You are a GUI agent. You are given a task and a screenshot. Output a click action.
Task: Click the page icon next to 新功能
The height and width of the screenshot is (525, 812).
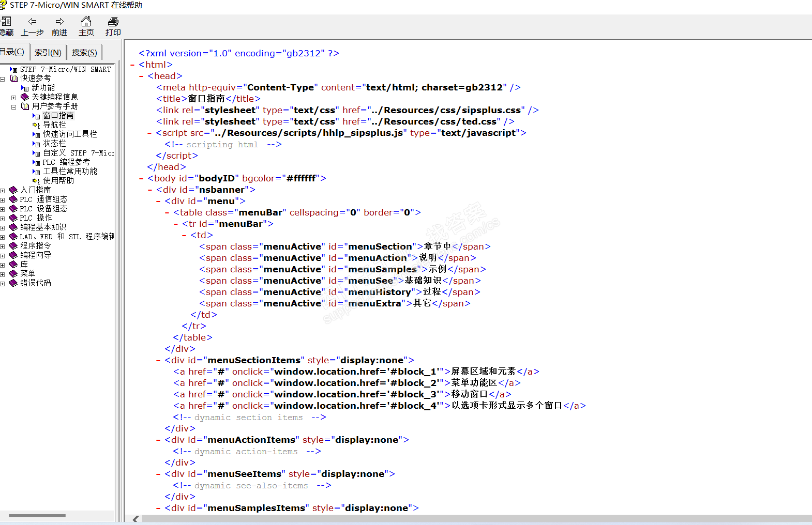click(x=25, y=88)
